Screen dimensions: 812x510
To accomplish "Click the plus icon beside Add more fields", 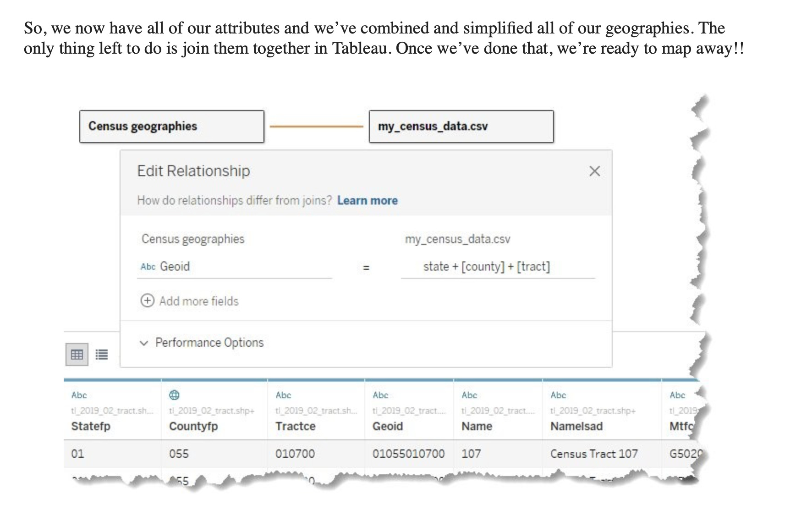I will click(x=147, y=301).
